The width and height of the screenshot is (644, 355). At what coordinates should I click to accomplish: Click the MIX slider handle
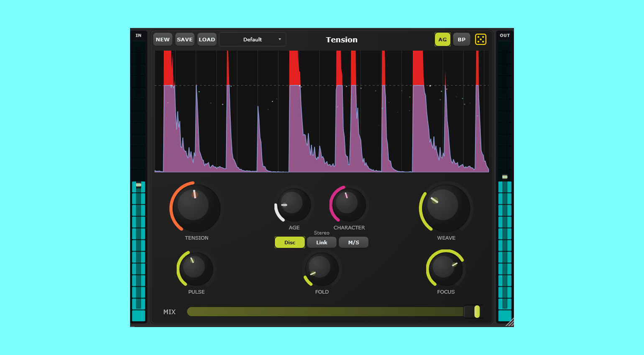(476, 312)
